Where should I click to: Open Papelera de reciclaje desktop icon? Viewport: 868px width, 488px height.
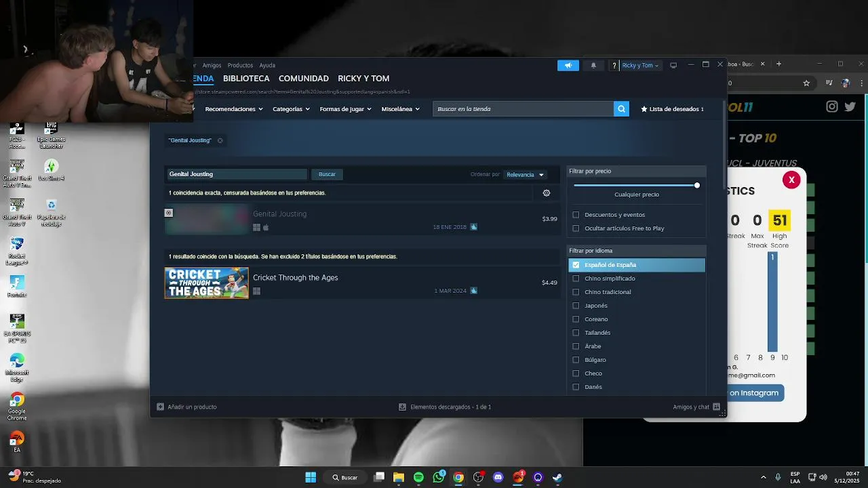[x=51, y=213]
